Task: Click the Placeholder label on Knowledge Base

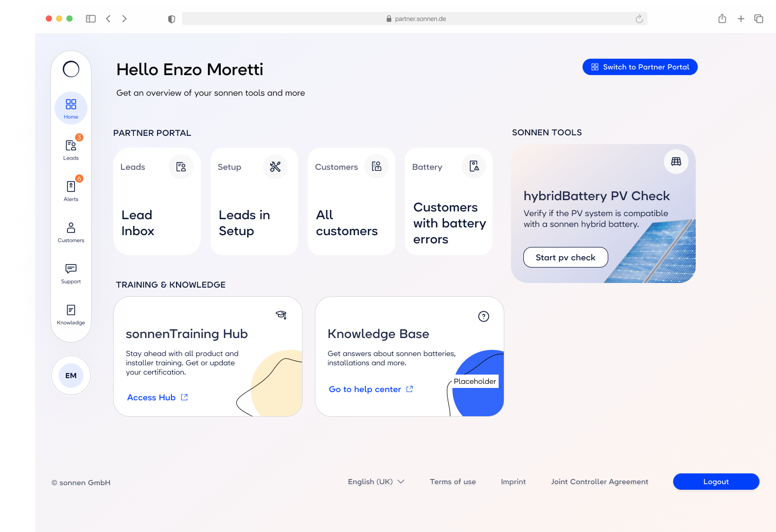Action: pyautogui.click(x=475, y=381)
